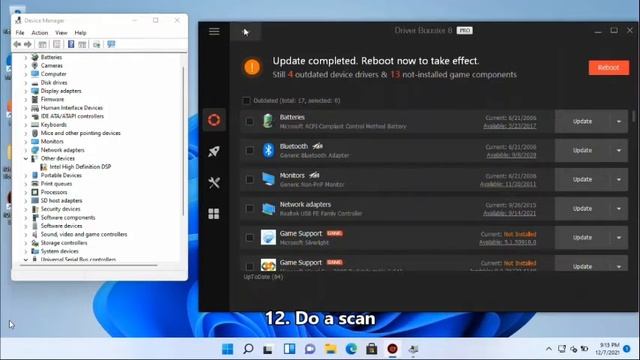Open File Explorer from taskbar
This screenshot has width=640, height=360.
click(x=330, y=349)
